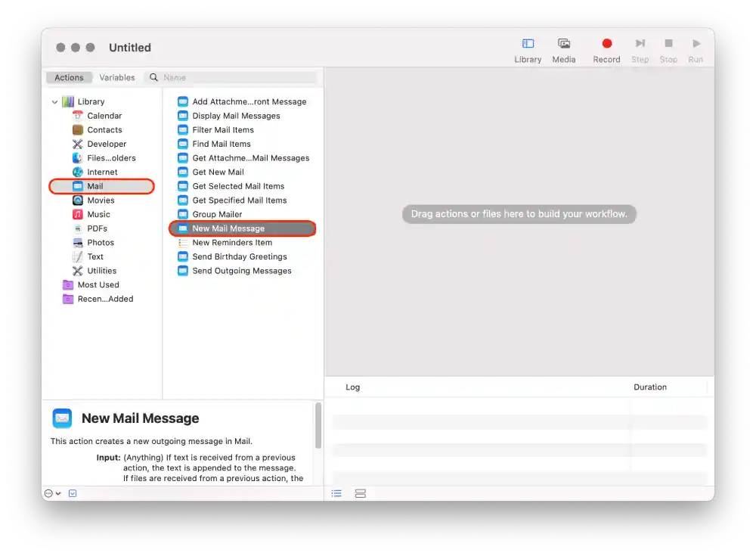The image size is (756, 556).
Task: Toggle the description pane checkbox icon
Action: click(73, 493)
